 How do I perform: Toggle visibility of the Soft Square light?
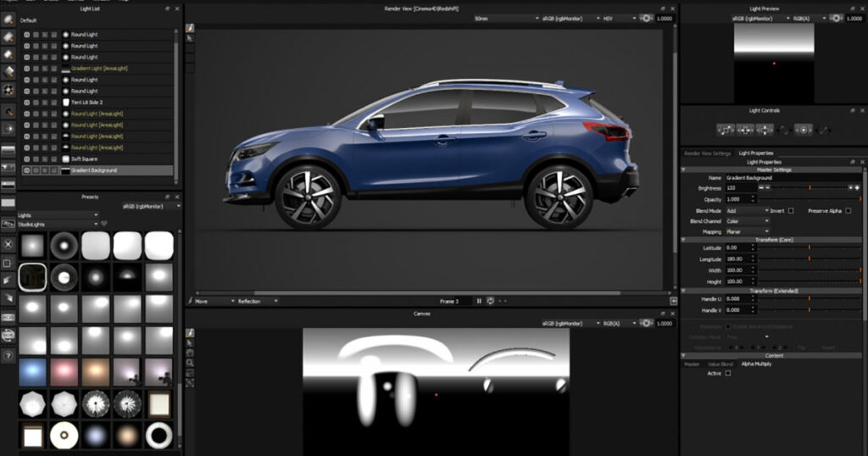(x=26, y=158)
